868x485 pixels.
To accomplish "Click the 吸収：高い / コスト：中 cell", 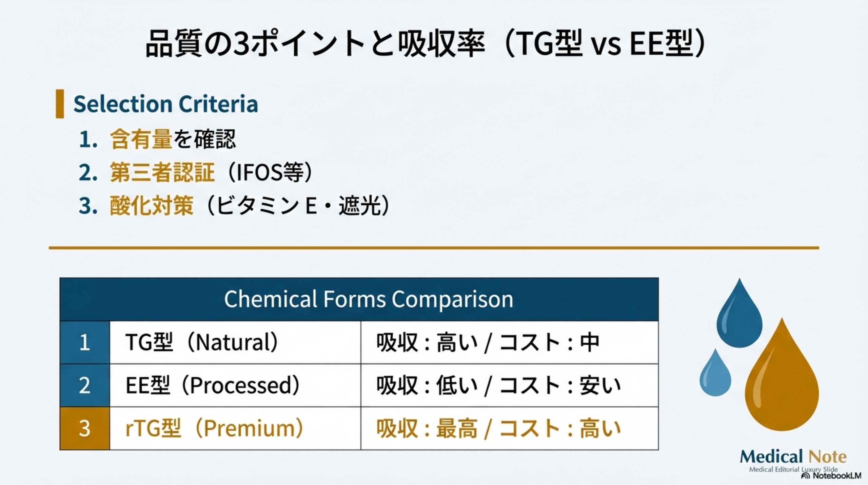I will [x=509, y=342].
